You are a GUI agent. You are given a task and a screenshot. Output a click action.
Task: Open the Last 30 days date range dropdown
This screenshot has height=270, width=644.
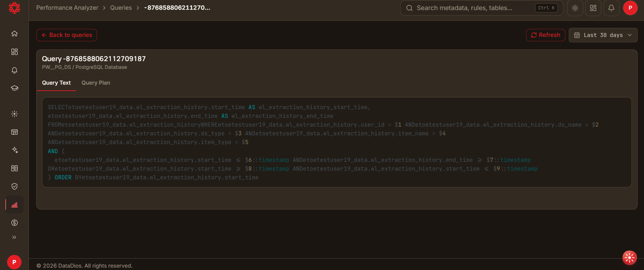point(603,35)
